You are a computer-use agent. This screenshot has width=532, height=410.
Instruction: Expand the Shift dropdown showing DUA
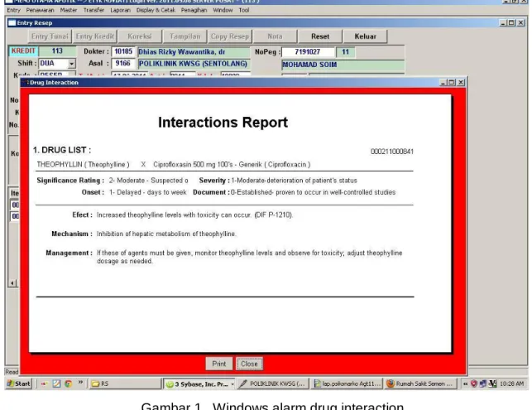71,64
